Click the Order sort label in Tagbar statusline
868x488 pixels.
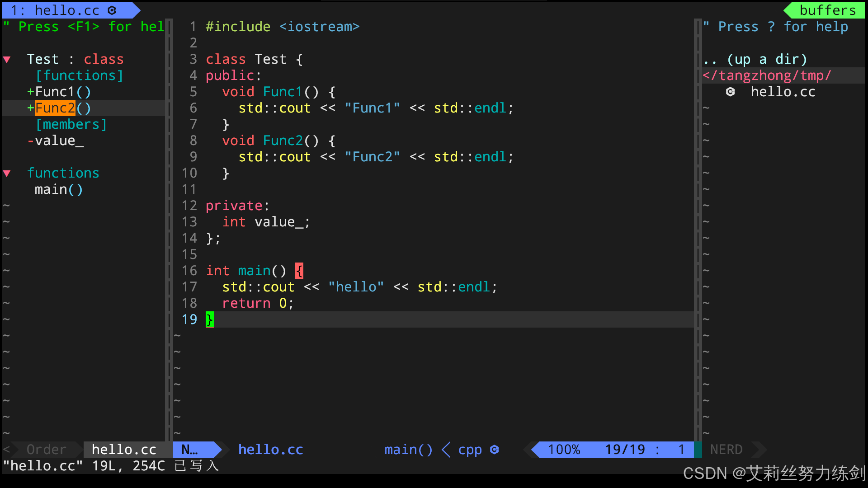click(x=46, y=450)
